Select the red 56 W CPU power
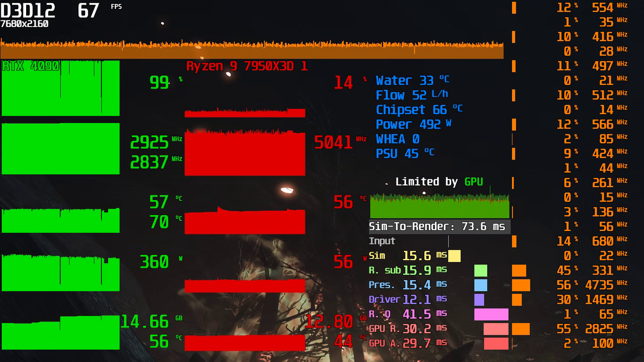644x362 pixels. pyautogui.click(x=350, y=262)
